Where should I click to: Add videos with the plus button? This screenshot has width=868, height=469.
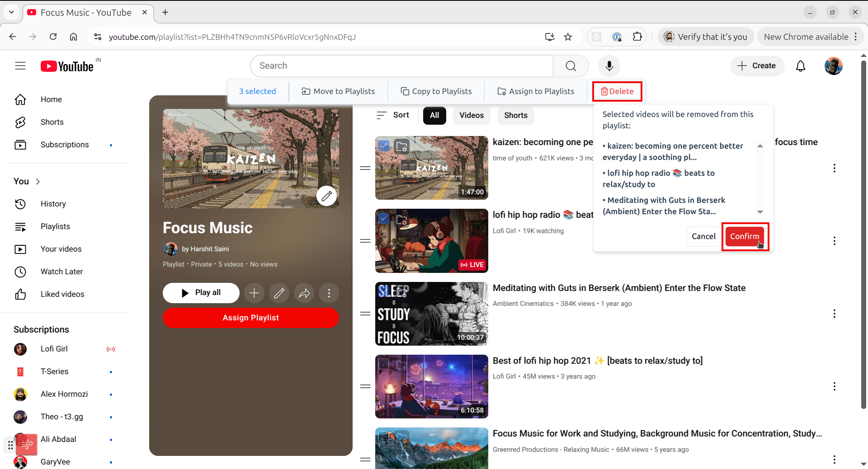click(254, 293)
